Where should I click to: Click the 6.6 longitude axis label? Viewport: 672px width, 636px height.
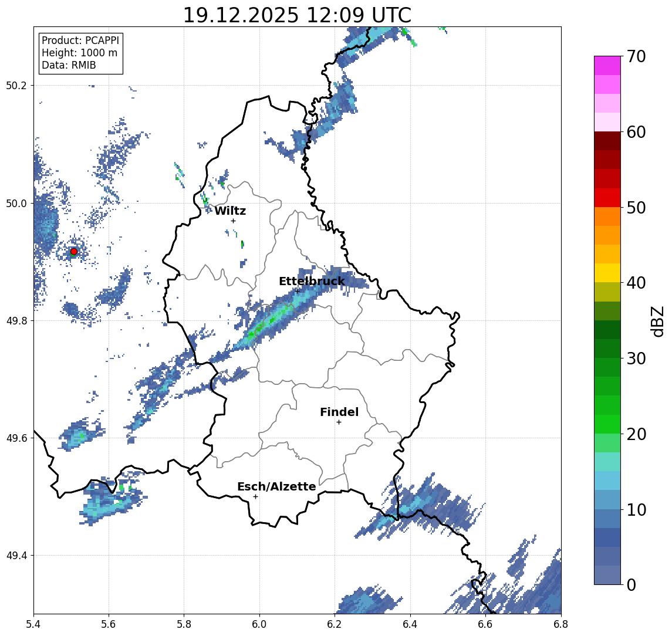485,624
